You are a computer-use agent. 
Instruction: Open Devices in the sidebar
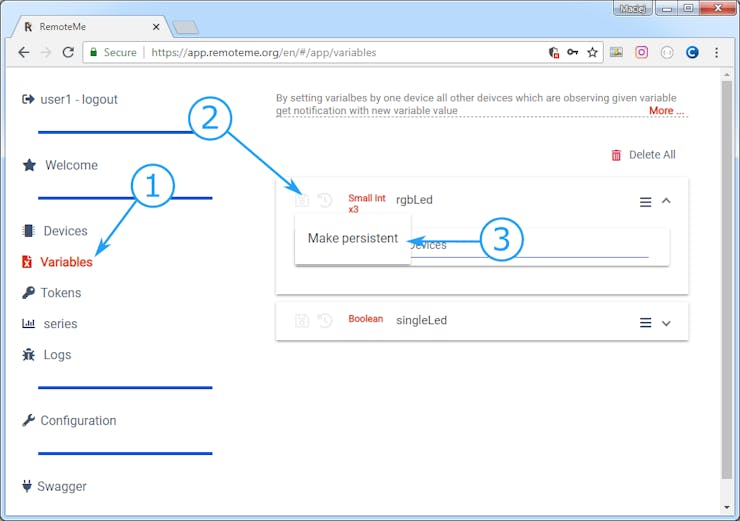tap(65, 231)
